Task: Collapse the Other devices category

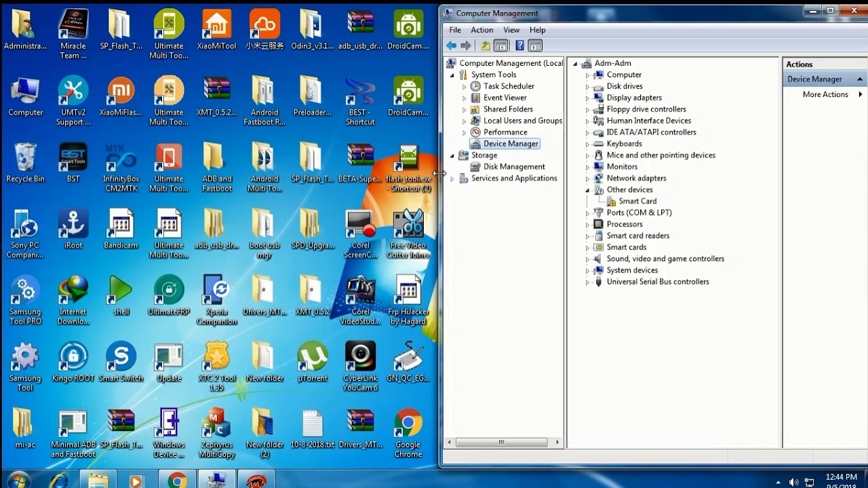Action: (x=587, y=190)
